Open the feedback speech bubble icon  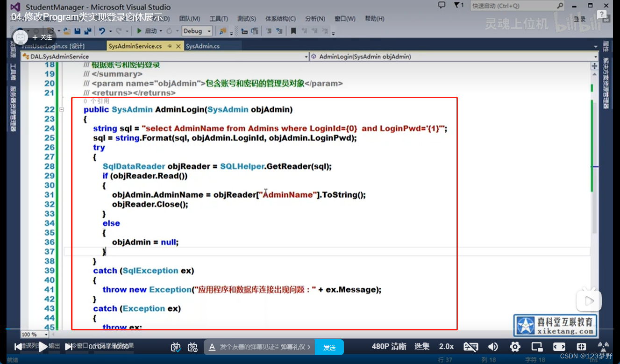point(442,6)
